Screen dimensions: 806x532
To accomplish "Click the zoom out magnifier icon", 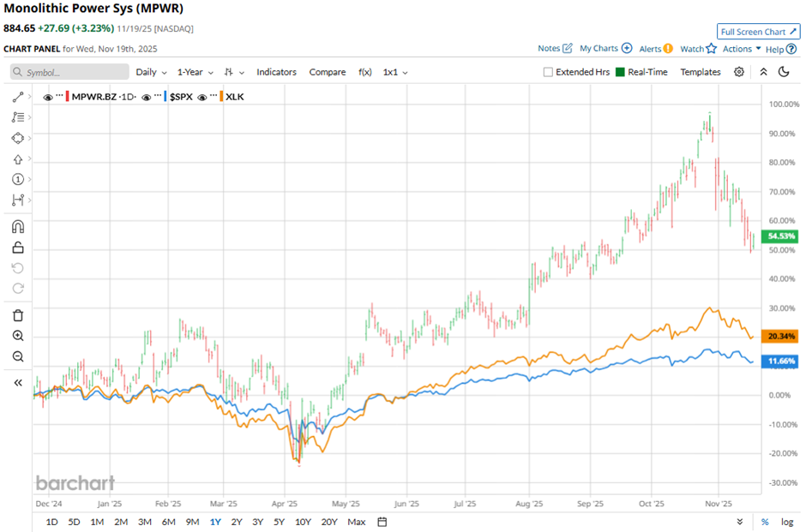I will (x=18, y=356).
